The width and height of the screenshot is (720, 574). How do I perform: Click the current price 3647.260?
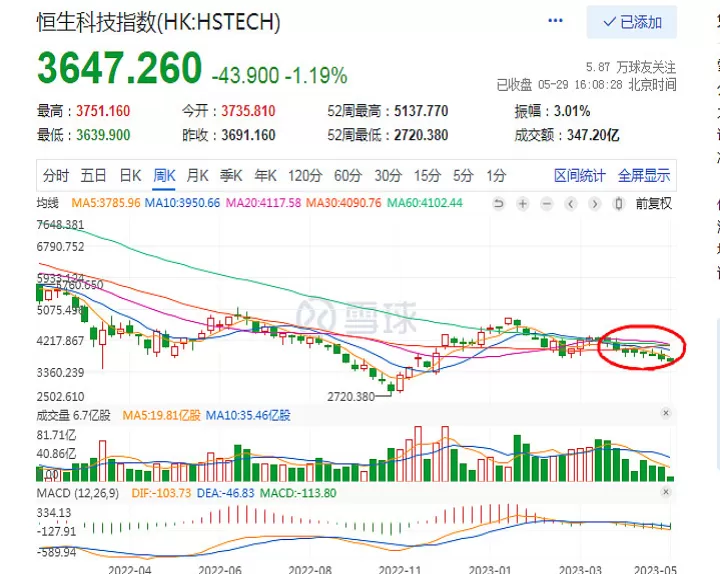click(119, 68)
